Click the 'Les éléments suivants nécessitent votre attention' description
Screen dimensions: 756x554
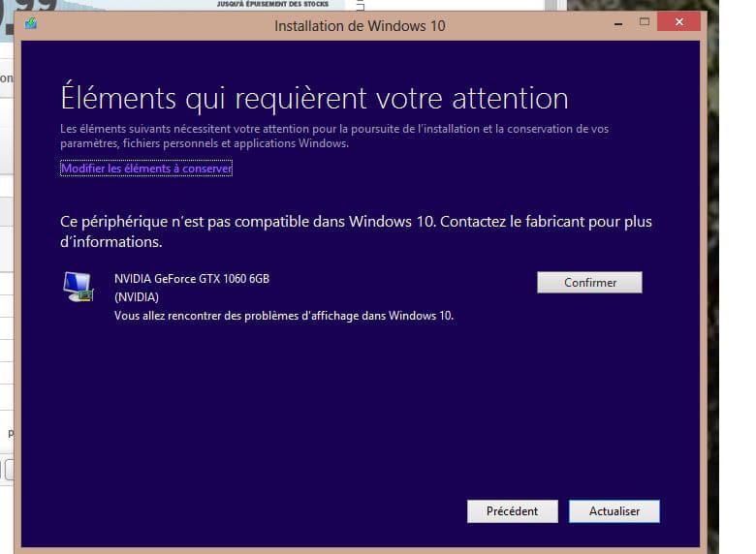(x=334, y=136)
